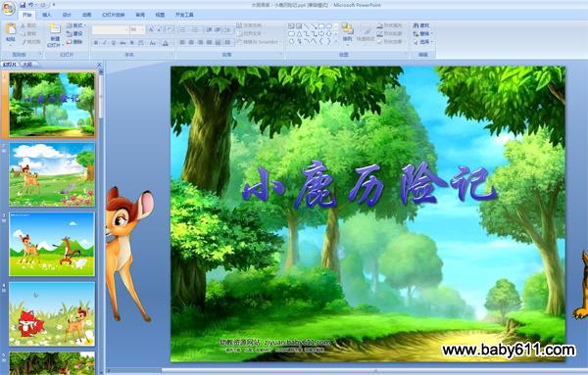This screenshot has width=588, height=375.
Task: Reset the slide with 重设 command
Action: pyautogui.click(x=74, y=33)
